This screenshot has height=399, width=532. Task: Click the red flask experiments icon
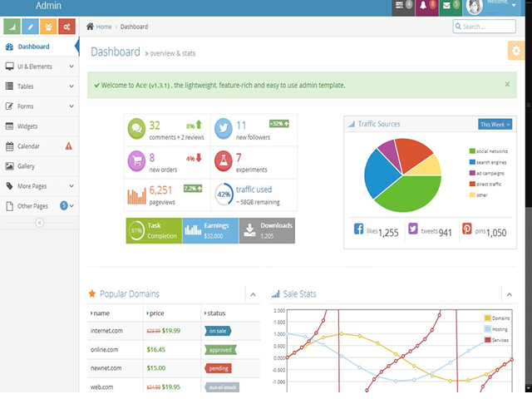[x=224, y=160]
